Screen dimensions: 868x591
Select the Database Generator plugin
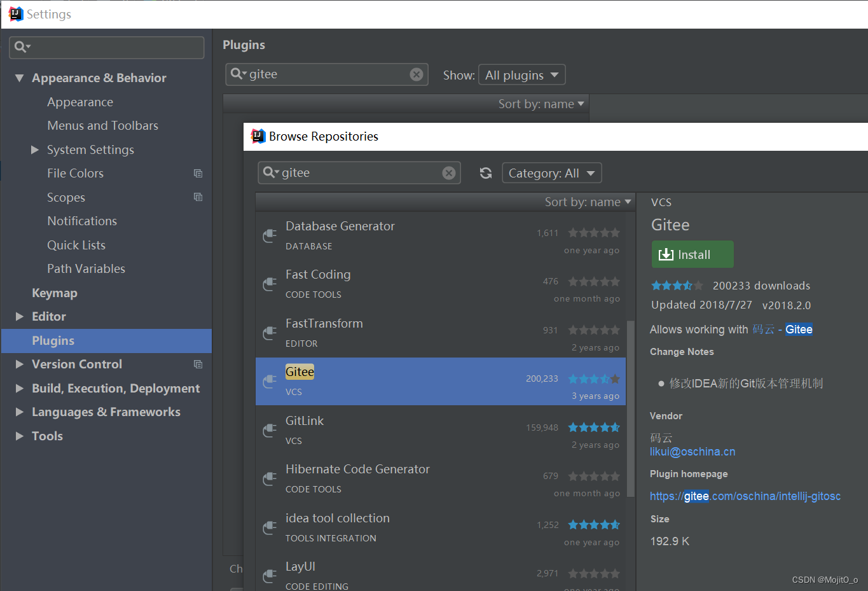(x=441, y=236)
